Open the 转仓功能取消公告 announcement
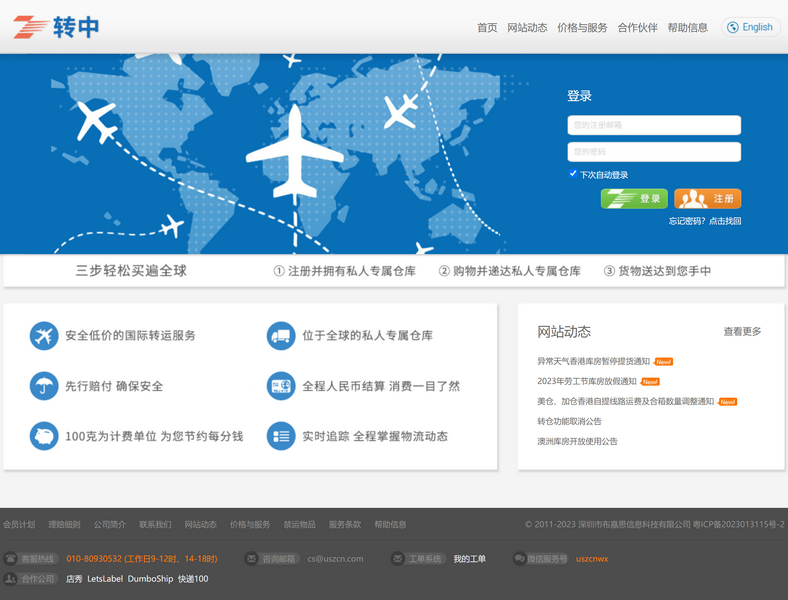The width and height of the screenshot is (788, 600). pos(569,421)
